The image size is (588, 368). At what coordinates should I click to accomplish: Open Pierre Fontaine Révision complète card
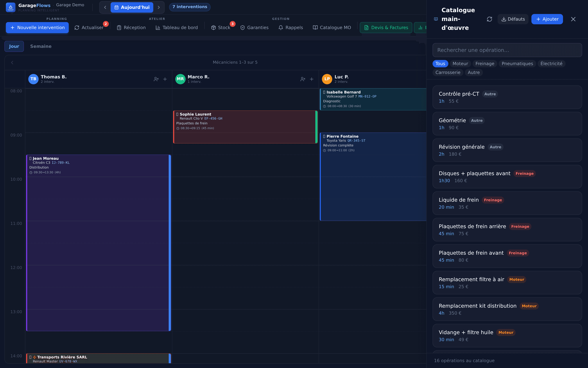(x=373, y=176)
